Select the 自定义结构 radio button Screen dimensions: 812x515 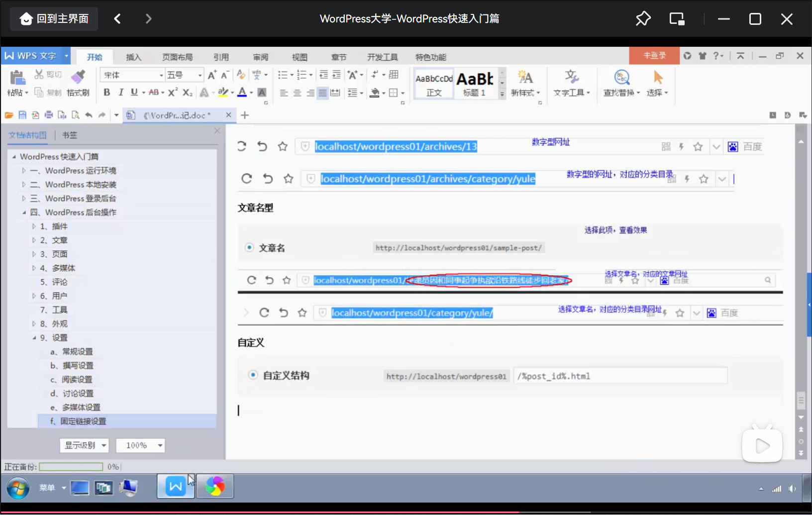click(253, 375)
